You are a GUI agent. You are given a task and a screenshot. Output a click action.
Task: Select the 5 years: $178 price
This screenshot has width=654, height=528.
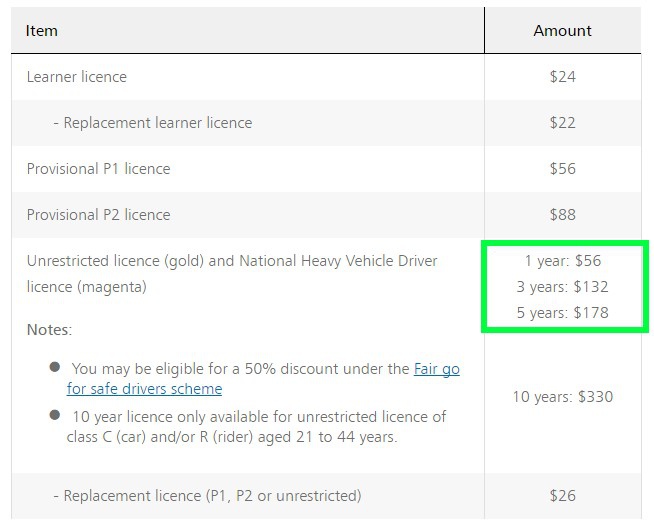coord(562,313)
